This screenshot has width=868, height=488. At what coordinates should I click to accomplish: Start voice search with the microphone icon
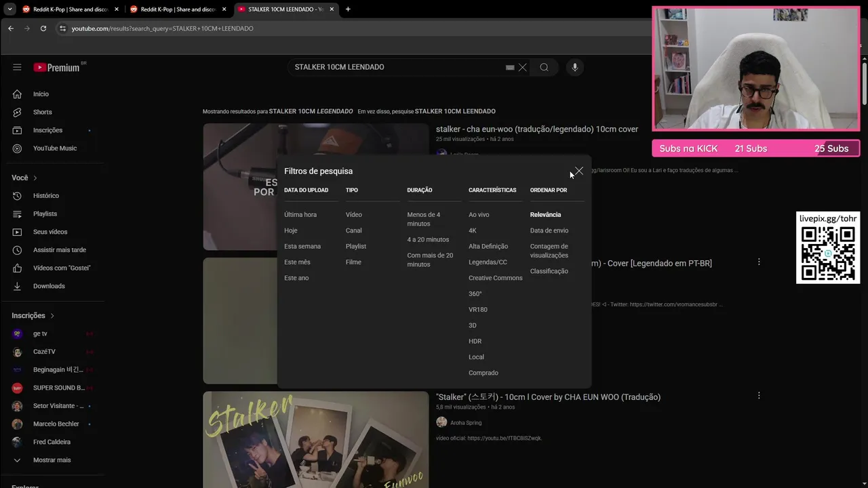[x=574, y=67]
